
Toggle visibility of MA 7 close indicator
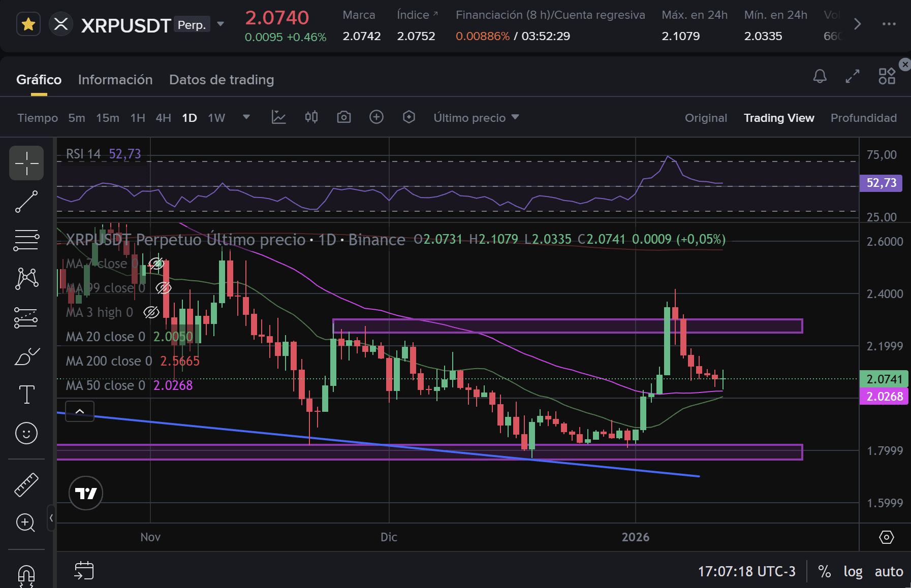coord(156,264)
